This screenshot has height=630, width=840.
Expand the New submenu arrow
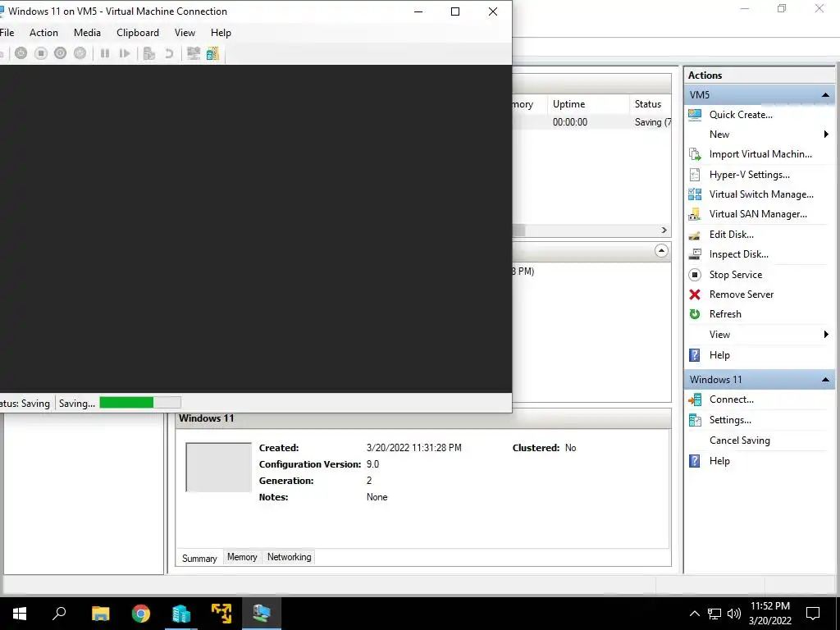point(825,135)
